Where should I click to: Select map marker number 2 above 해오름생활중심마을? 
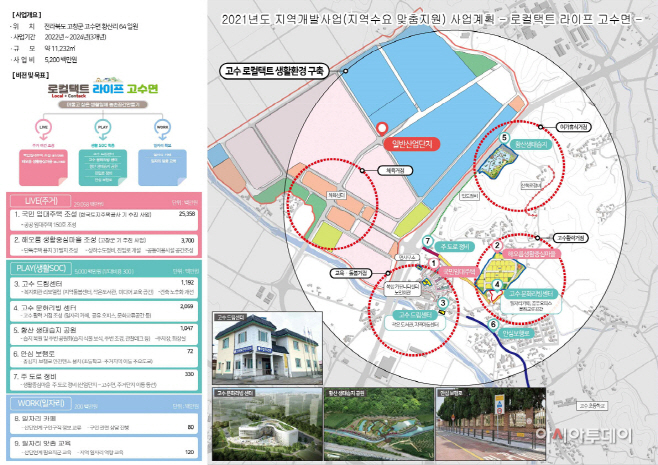click(x=497, y=246)
